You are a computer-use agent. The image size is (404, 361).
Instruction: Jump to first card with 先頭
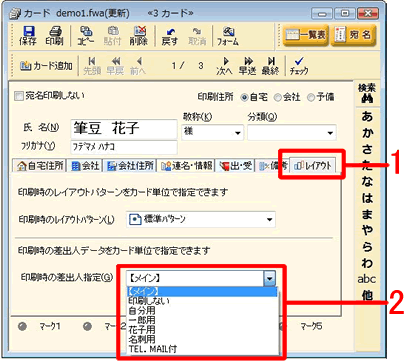click(92, 66)
